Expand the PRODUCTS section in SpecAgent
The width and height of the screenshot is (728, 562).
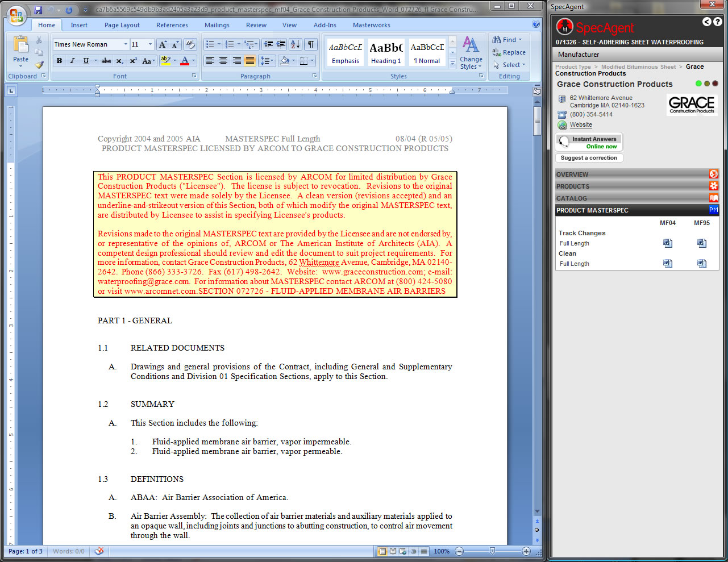tap(637, 186)
